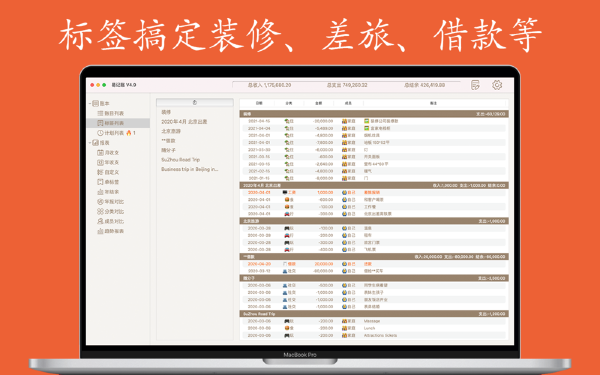Click the 趋势报表 chart icon

tap(100, 231)
